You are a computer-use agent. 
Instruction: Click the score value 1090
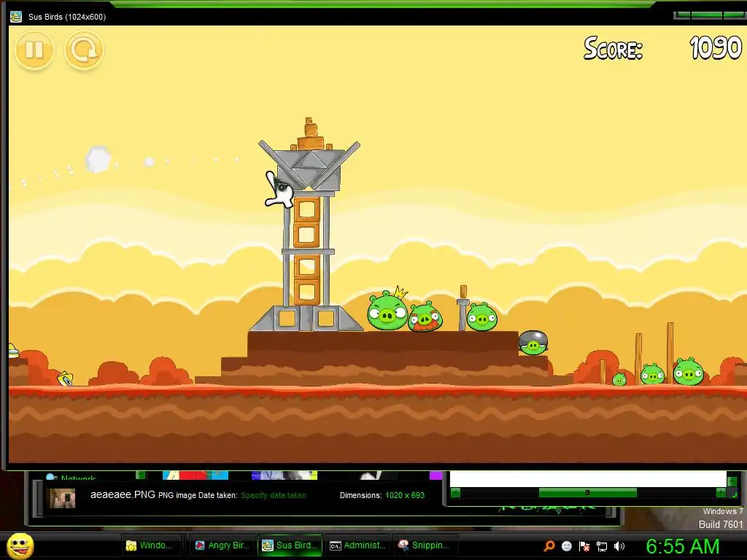tap(716, 48)
